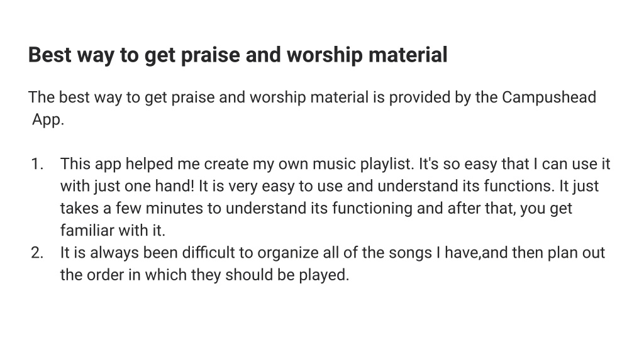Click list number '1.' marker
The image size is (644, 362).
coord(37,164)
